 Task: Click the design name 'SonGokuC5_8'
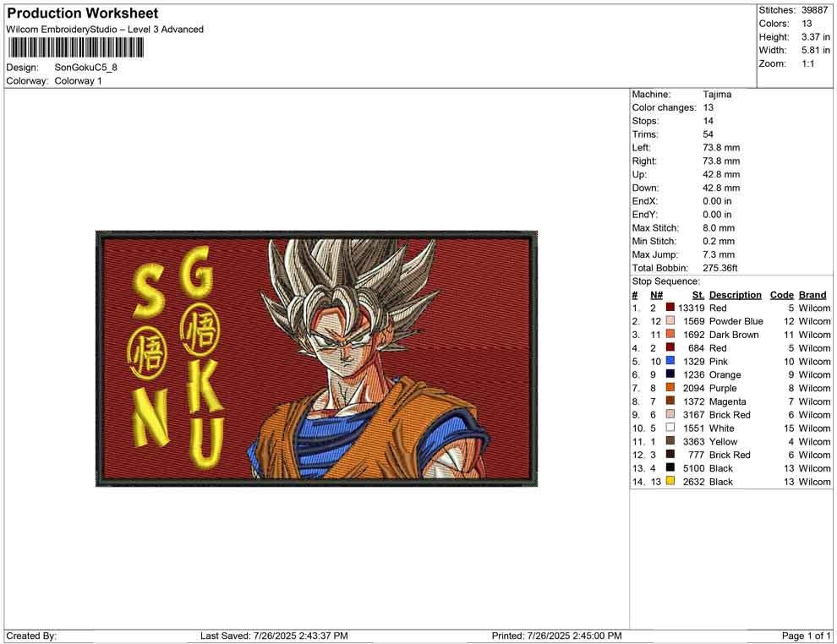point(85,68)
